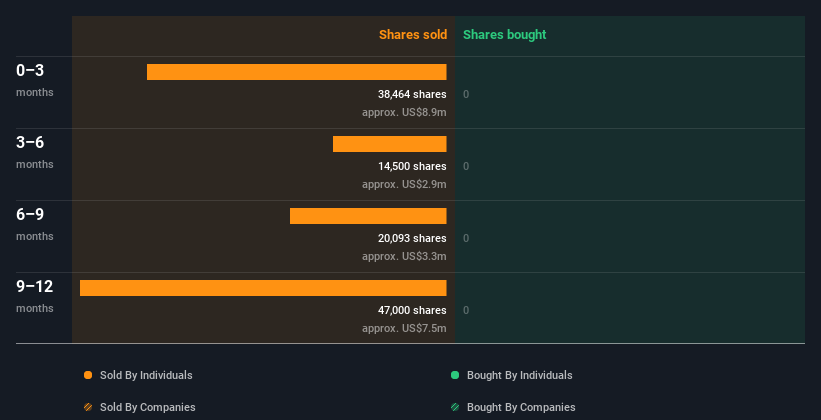
Task: Click the Shares sold column header
Action: tap(413, 35)
